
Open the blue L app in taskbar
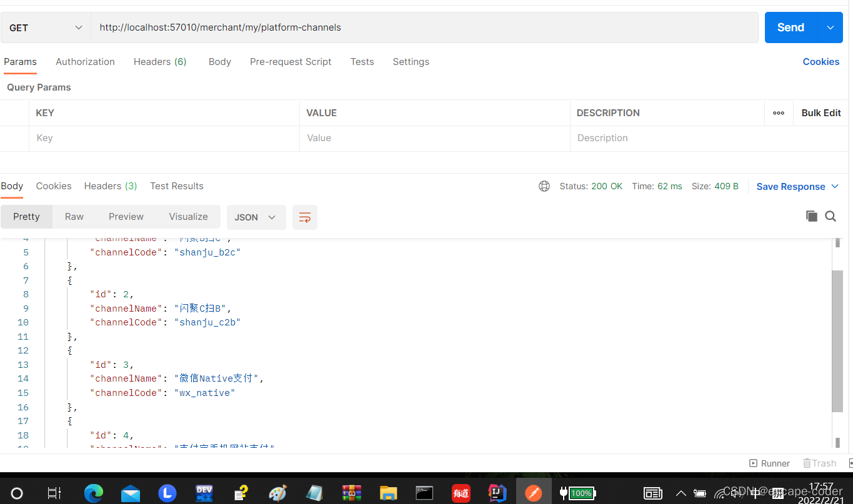click(167, 493)
